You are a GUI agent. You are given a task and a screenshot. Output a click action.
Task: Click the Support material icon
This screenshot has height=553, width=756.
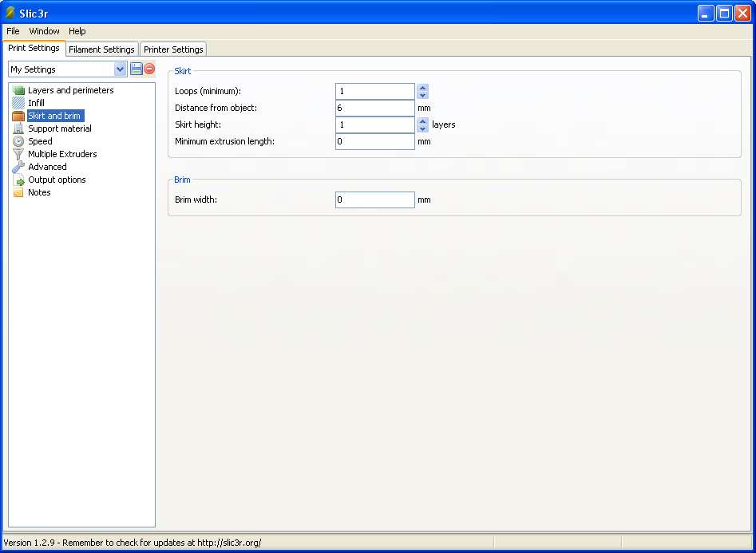tap(18, 128)
